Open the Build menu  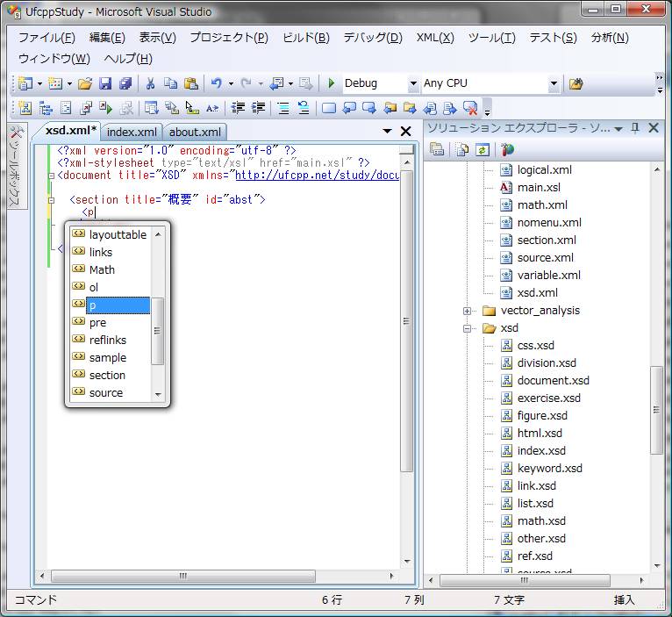coord(306,38)
